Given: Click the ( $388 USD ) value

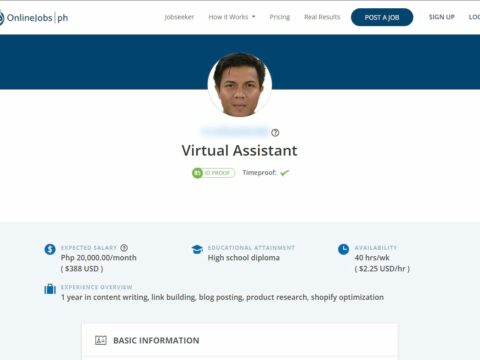Looking at the screenshot, I should (82, 269).
